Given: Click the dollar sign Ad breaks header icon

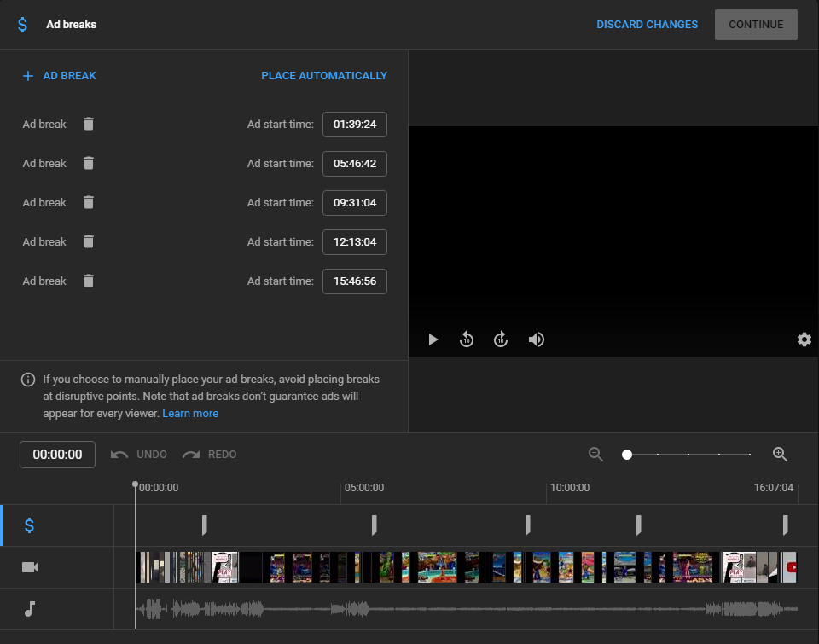Looking at the screenshot, I should tap(22, 25).
